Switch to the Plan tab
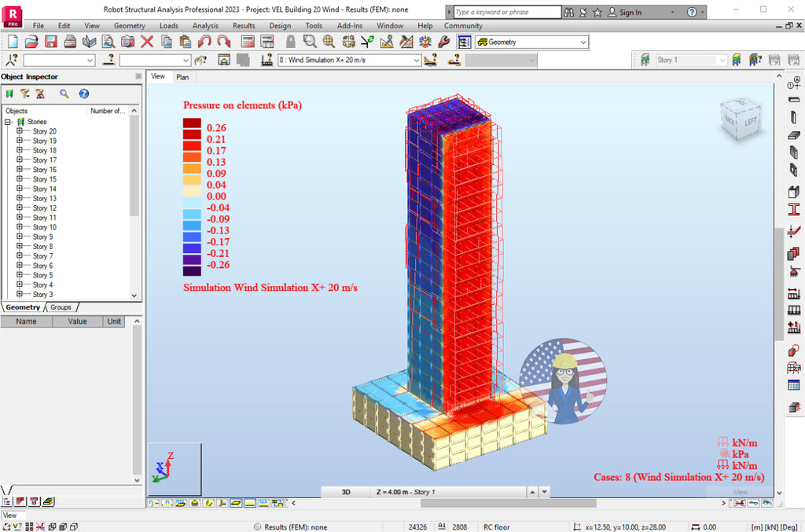This screenshot has width=805, height=532. (182, 77)
